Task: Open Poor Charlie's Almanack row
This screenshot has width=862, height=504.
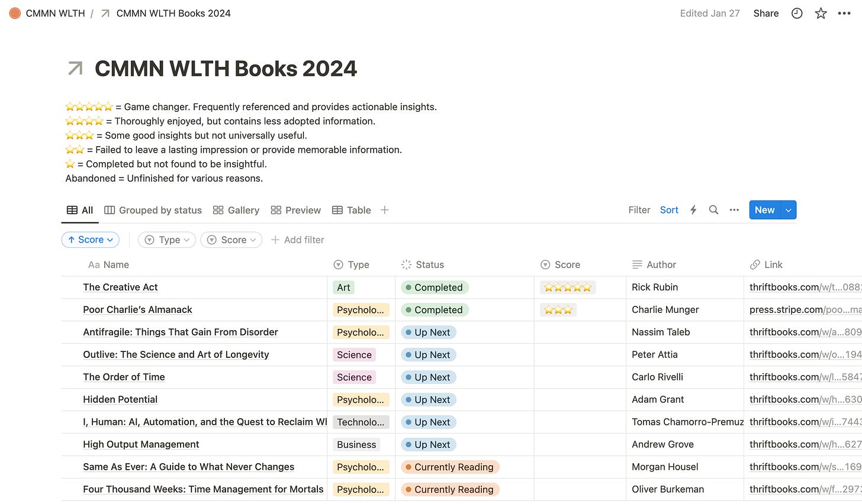Action: click(x=137, y=309)
